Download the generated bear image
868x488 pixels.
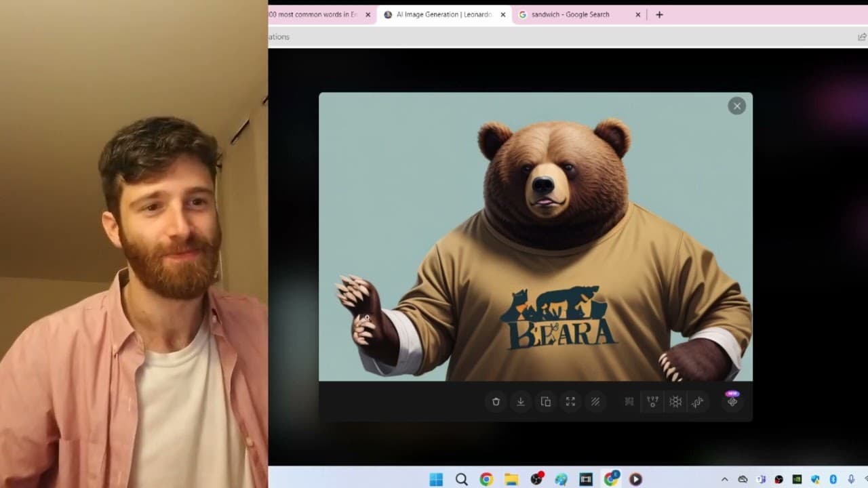(521, 402)
